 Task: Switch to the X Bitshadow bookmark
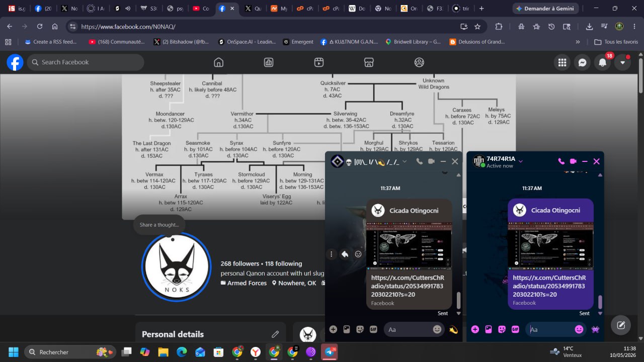pos(181,42)
